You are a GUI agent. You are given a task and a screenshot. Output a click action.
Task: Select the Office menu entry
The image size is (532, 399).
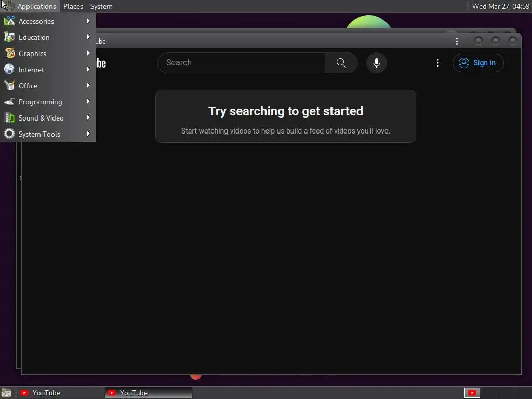[48, 86]
